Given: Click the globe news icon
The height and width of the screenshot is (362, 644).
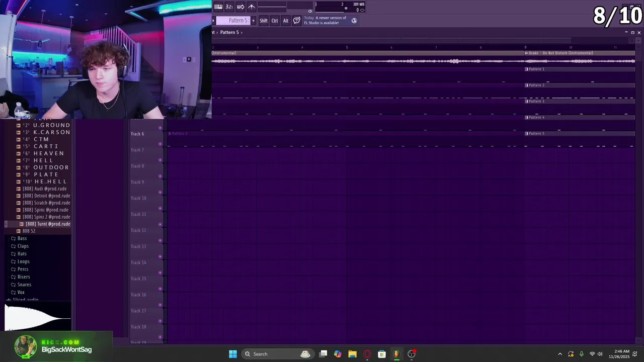Looking at the screenshot, I should 354,21.
